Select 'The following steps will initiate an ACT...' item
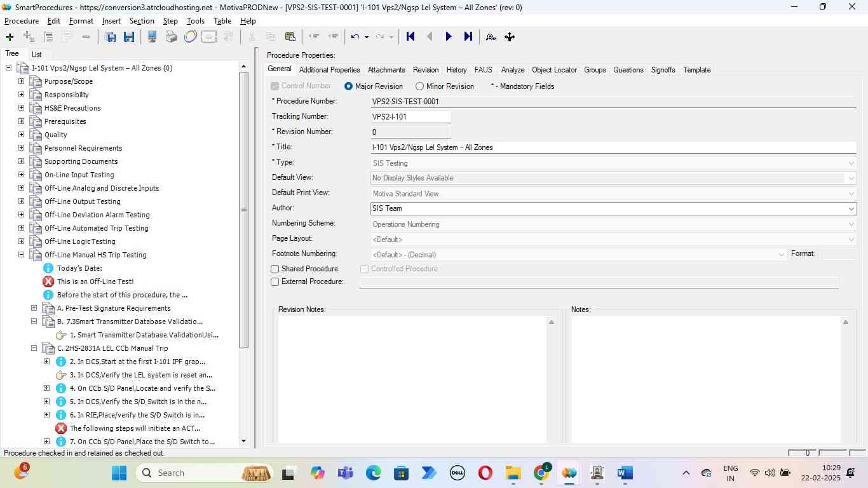 coord(135,428)
